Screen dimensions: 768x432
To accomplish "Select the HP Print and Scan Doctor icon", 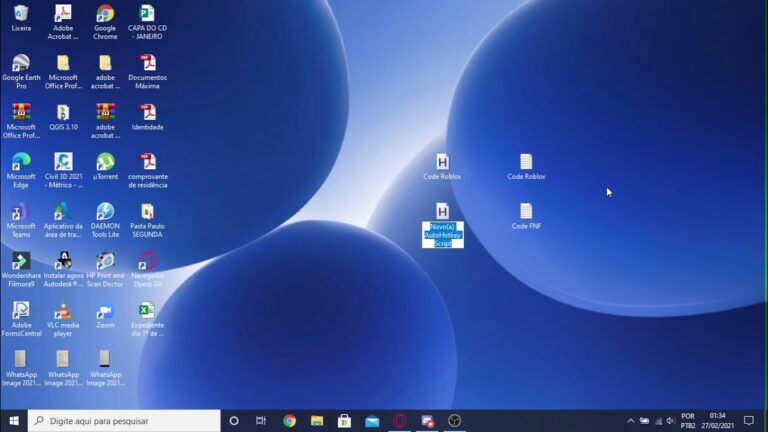I will pos(105,261).
